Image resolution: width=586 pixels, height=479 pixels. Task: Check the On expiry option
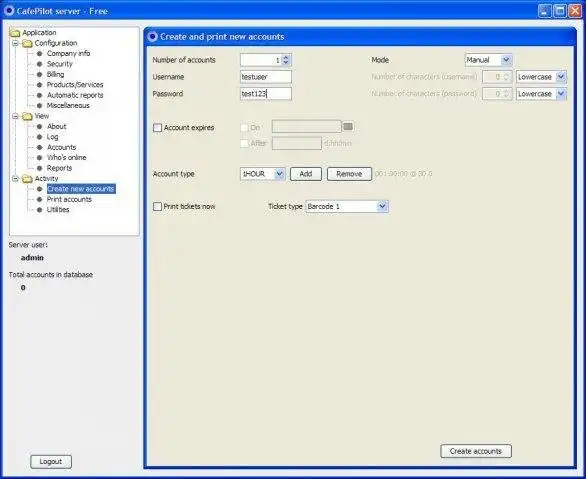(244, 128)
